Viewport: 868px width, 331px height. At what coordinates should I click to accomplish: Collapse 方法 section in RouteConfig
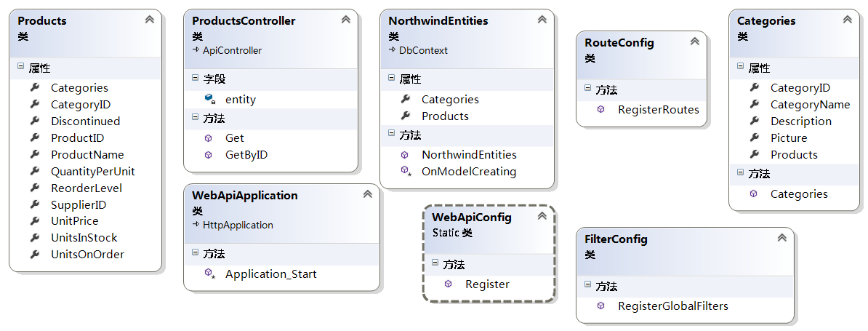[588, 88]
